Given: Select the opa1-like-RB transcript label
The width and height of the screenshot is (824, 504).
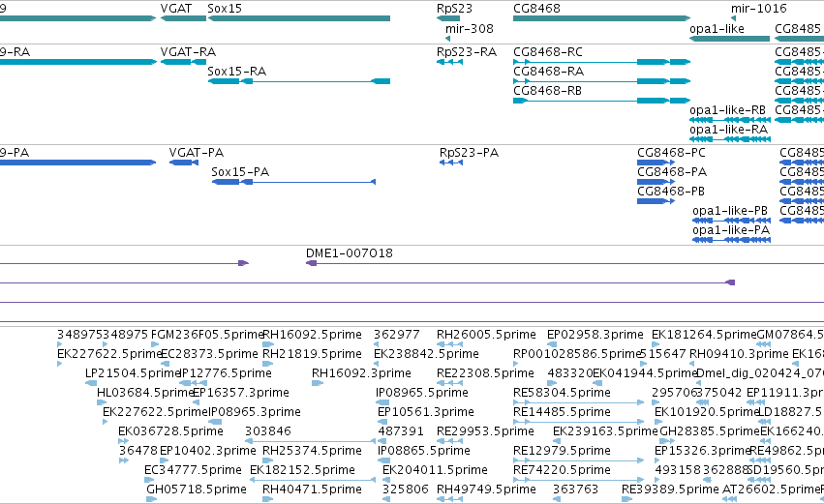Looking at the screenshot, I should pyautogui.click(x=727, y=110).
